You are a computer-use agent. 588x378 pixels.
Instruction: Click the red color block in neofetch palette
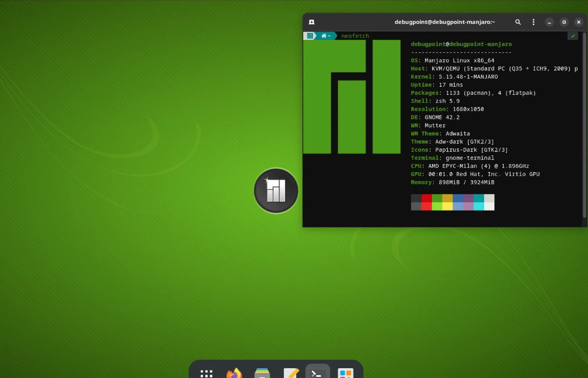426,198
